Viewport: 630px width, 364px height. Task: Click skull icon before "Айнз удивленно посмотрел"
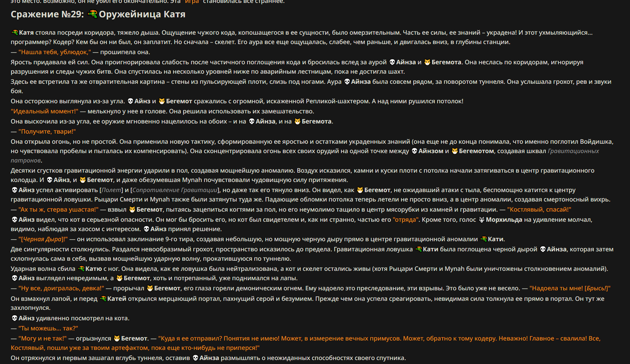click(x=14, y=318)
